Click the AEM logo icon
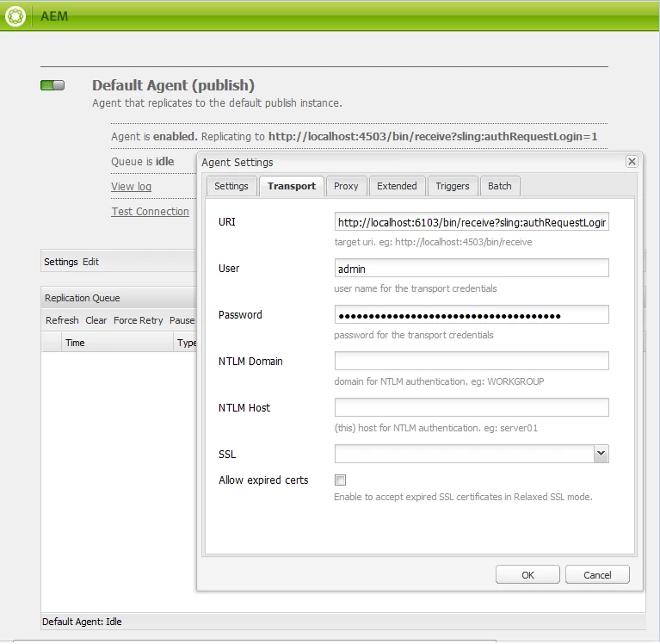The image size is (660, 644). click(15, 16)
